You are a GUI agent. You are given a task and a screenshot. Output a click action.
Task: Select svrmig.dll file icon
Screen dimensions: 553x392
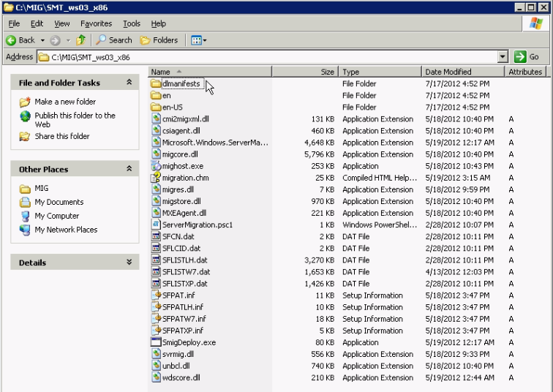(x=156, y=354)
